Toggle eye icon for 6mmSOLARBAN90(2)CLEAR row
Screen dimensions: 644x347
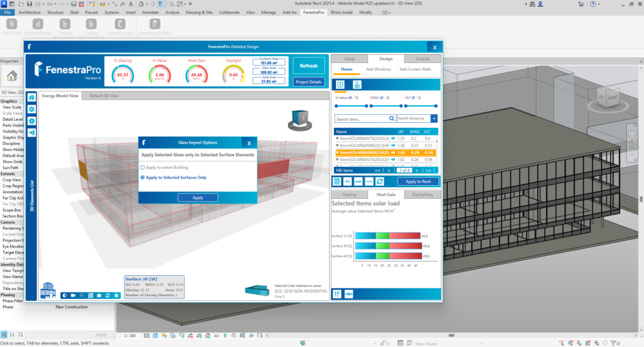393,145
